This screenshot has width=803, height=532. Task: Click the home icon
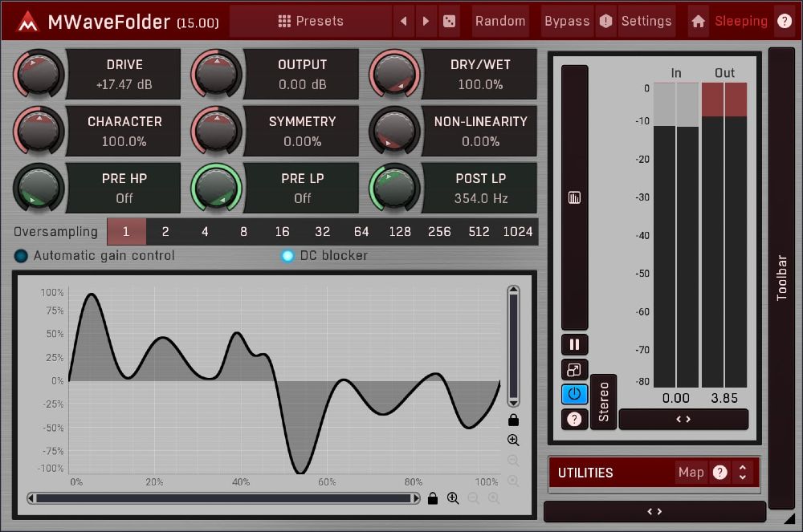pos(698,21)
